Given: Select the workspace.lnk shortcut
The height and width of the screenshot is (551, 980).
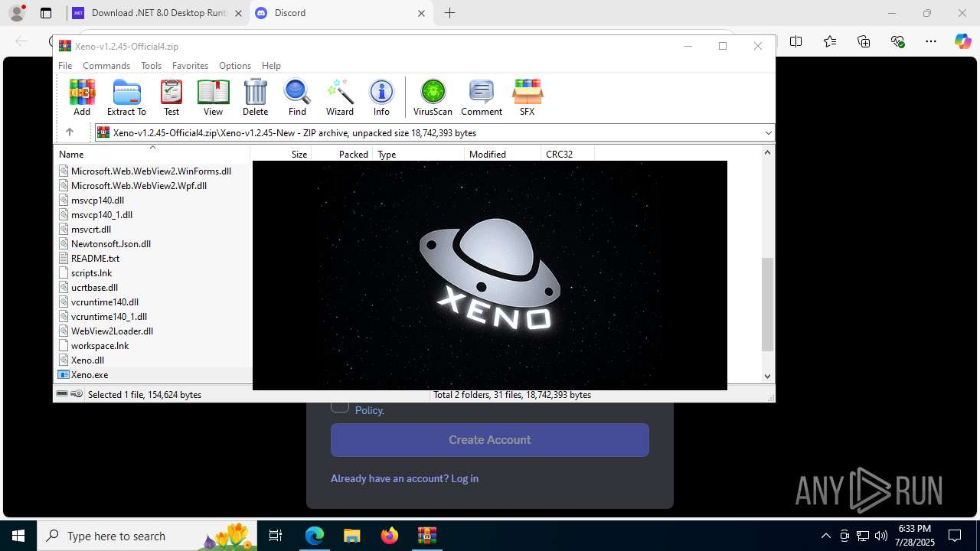Looking at the screenshot, I should pos(100,346).
